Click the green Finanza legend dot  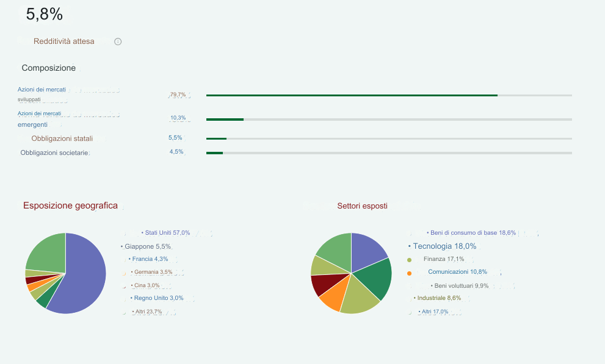click(x=410, y=259)
